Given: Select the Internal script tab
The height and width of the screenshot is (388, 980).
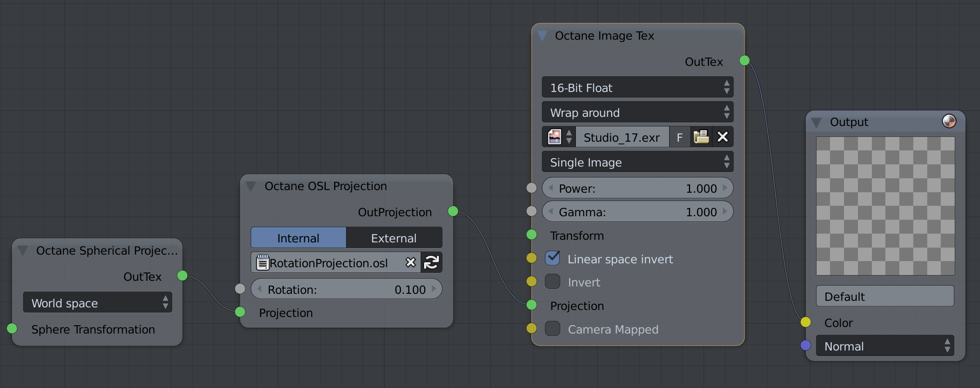Looking at the screenshot, I should pyautogui.click(x=298, y=238).
